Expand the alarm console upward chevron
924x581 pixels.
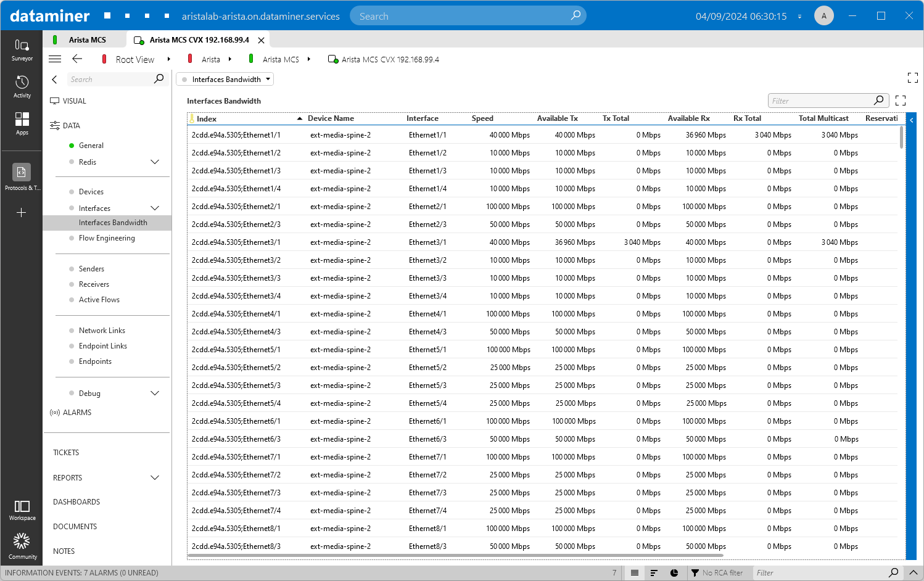914,573
